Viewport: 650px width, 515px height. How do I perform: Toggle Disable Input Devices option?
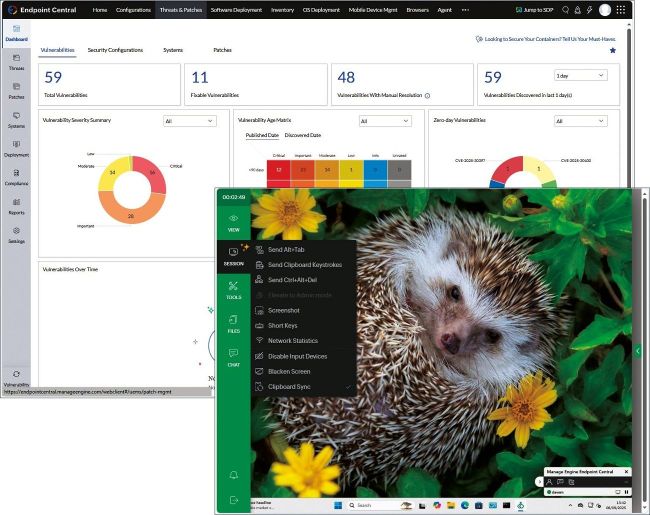(297, 356)
